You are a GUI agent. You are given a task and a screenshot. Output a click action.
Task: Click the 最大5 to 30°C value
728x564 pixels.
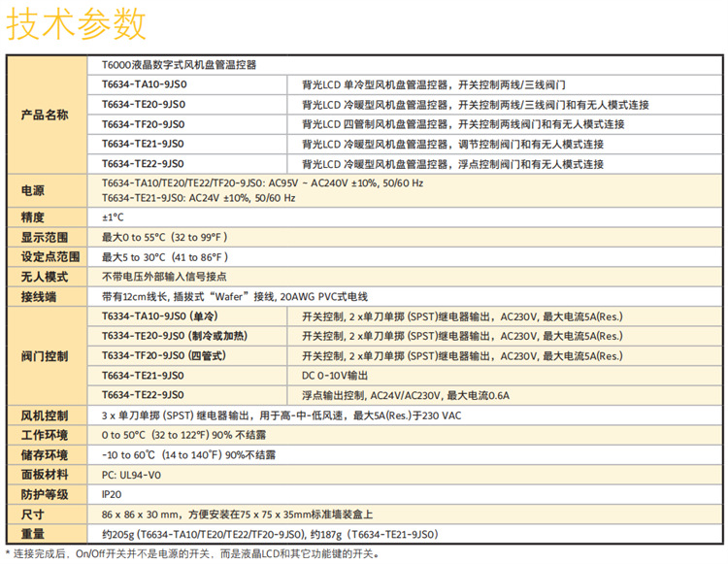pos(165,257)
